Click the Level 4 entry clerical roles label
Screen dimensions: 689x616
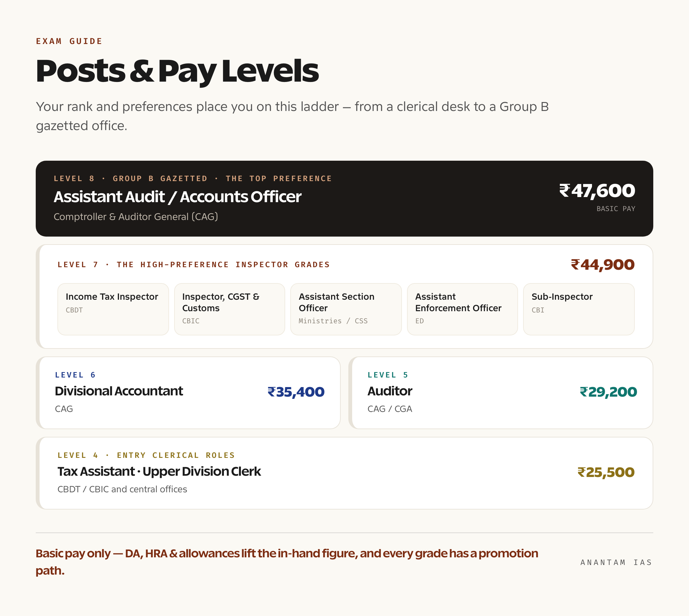pos(146,455)
